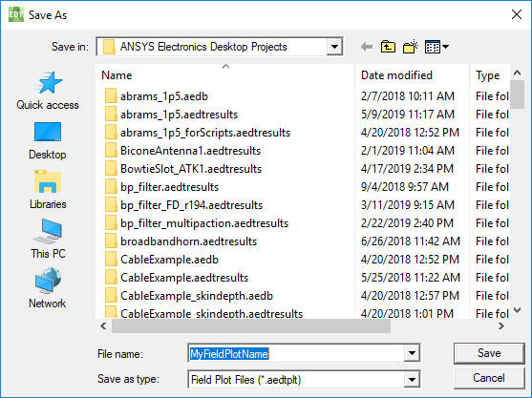Image resolution: width=532 pixels, height=398 pixels.
Task: Select Desktop in the places bar
Action: click(48, 140)
